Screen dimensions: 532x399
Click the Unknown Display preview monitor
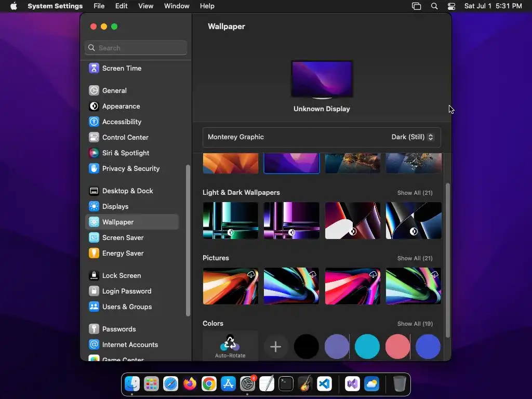coord(322,80)
